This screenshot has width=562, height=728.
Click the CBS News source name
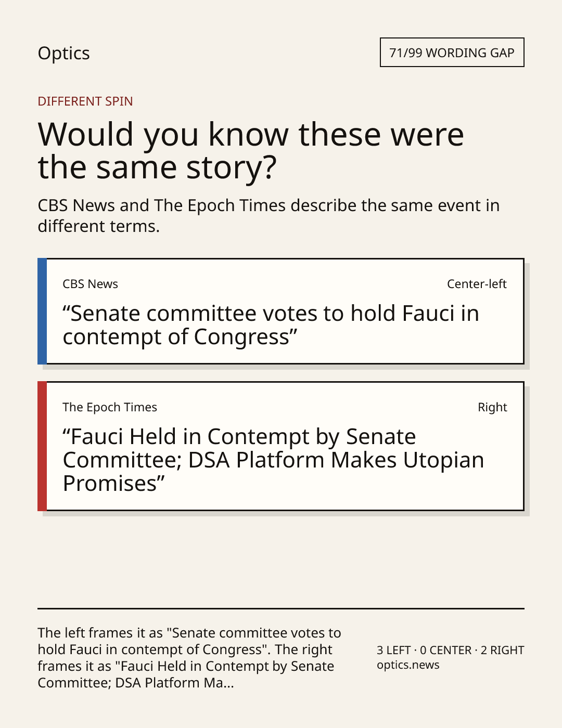(x=90, y=284)
